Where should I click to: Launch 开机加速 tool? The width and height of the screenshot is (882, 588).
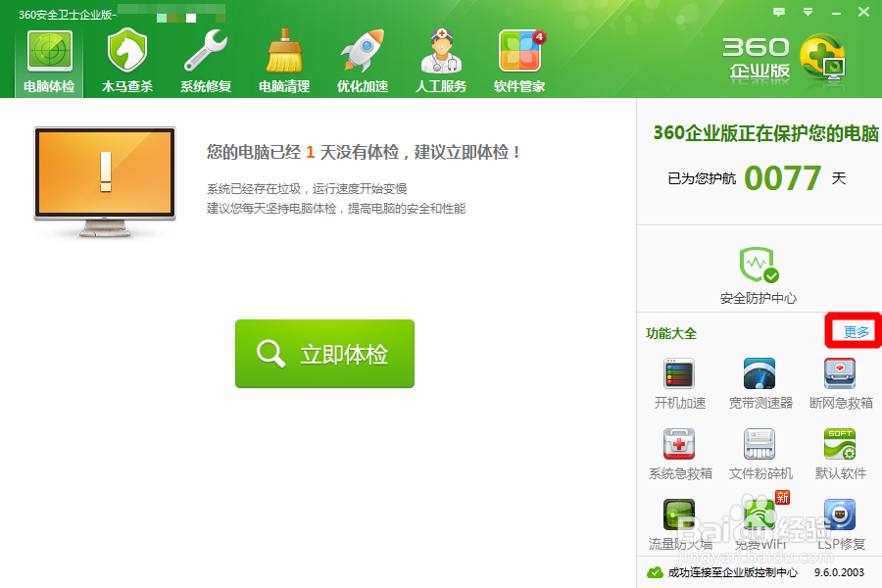(679, 384)
